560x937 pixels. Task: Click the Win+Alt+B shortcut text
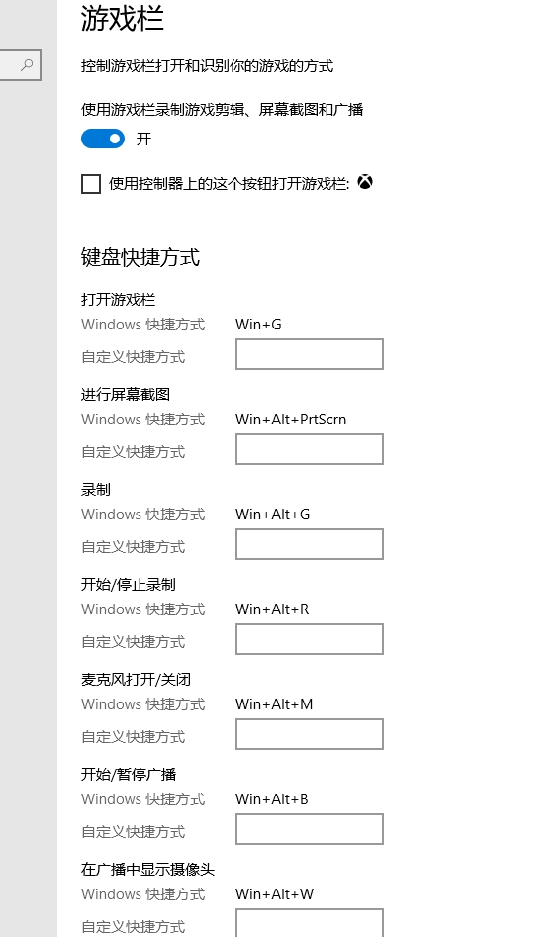click(272, 799)
